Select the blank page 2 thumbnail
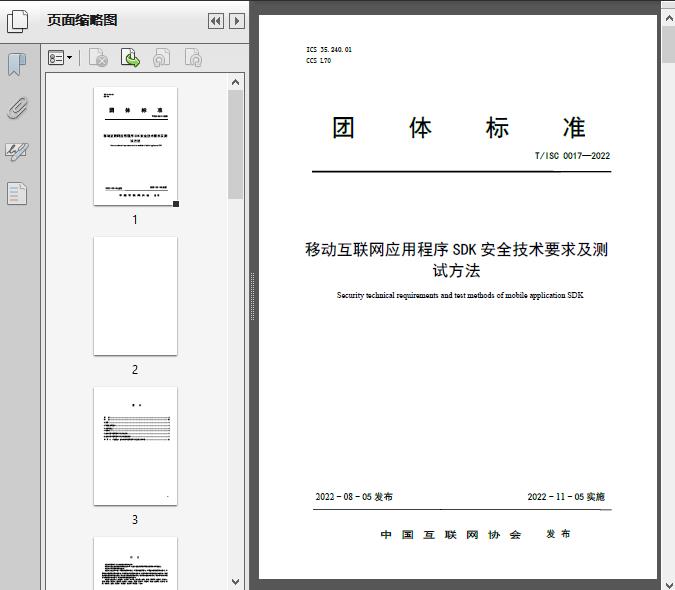This screenshot has width=675, height=590. click(x=135, y=296)
